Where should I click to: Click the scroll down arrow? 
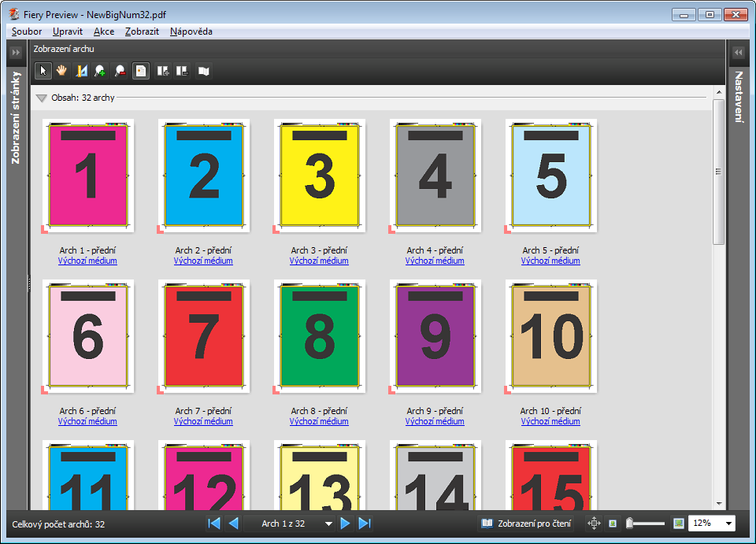(719, 504)
